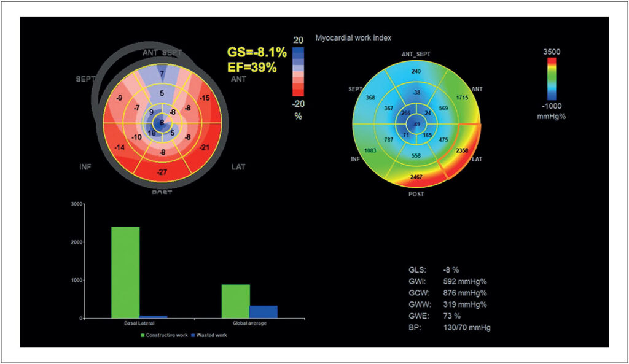The width and height of the screenshot is (629, 364).
Task: Click the EF=39% readout
Action: [252, 68]
